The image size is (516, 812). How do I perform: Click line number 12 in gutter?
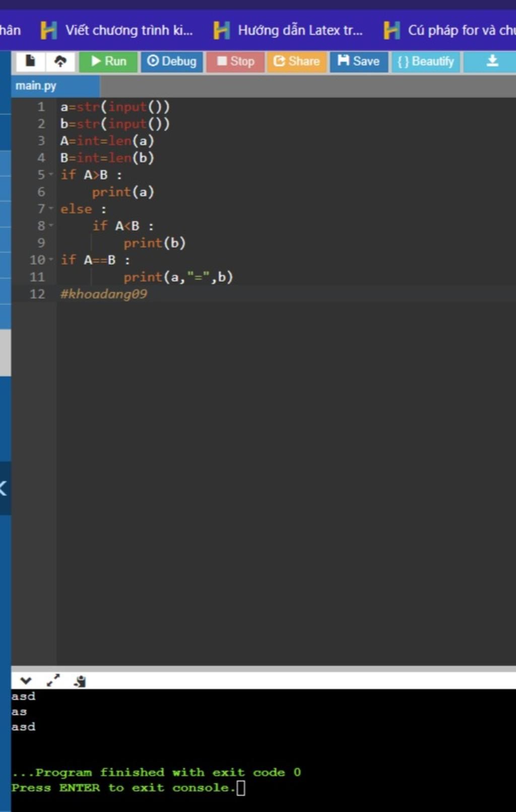coord(37,294)
